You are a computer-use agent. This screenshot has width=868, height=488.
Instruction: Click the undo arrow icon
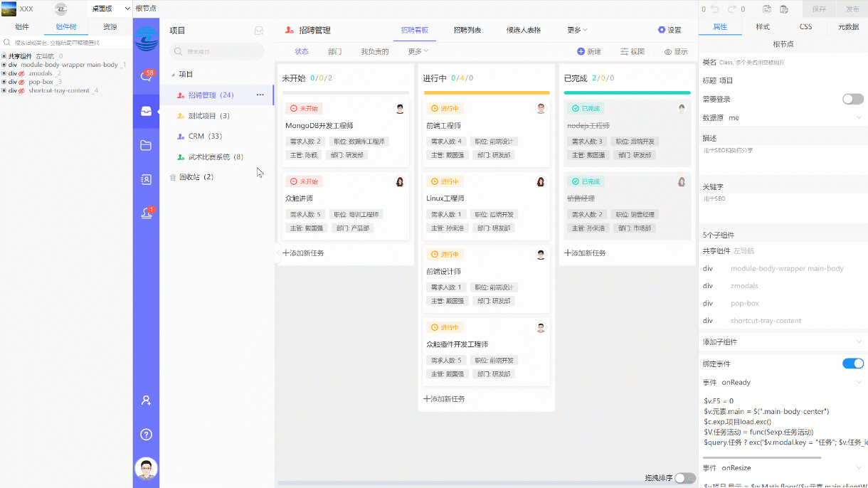coord(714,9)
